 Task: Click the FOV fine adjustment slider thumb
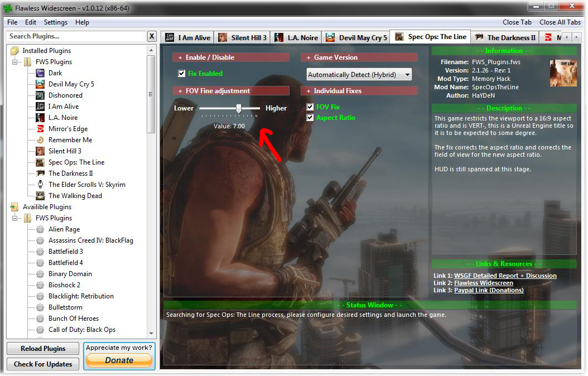(239, 108)
